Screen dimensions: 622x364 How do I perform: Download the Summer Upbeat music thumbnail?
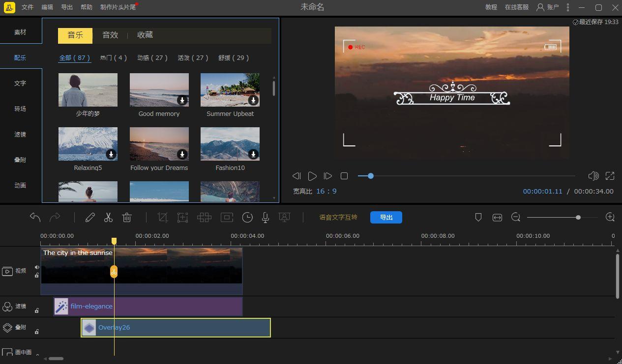coord(253,100)
